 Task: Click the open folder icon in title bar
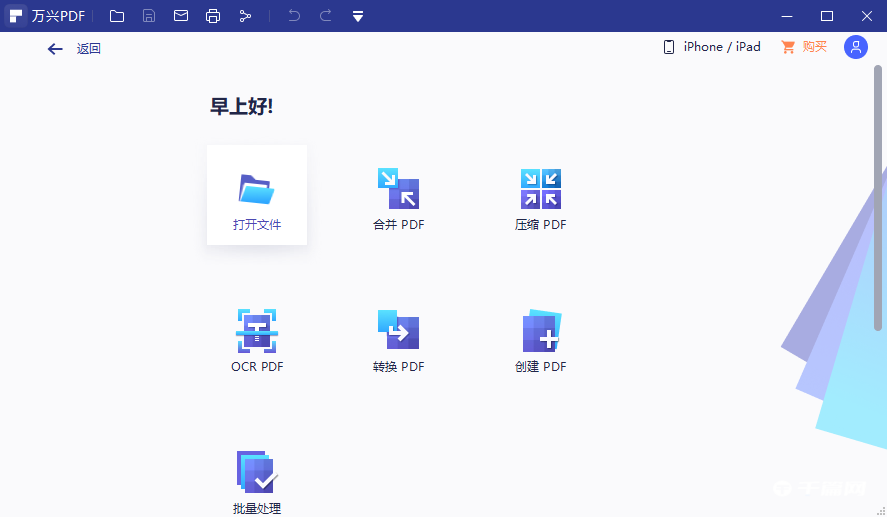click(x=117, y=16)
